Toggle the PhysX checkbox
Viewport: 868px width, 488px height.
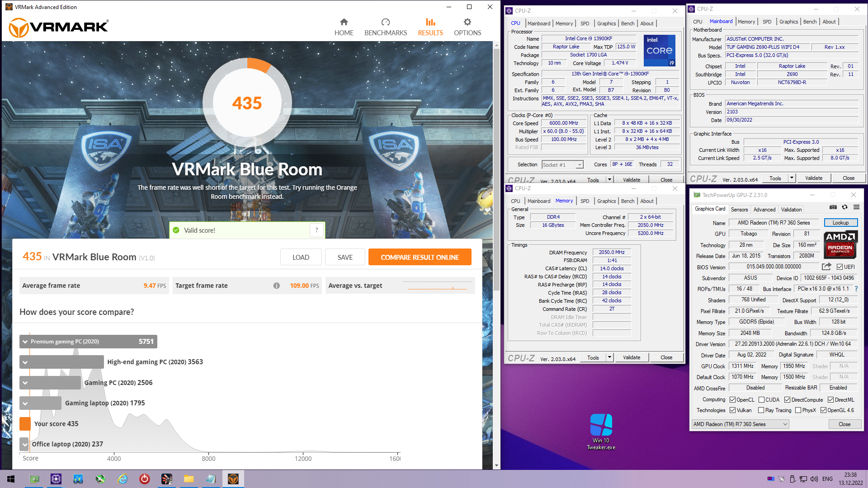coord(798,410)
